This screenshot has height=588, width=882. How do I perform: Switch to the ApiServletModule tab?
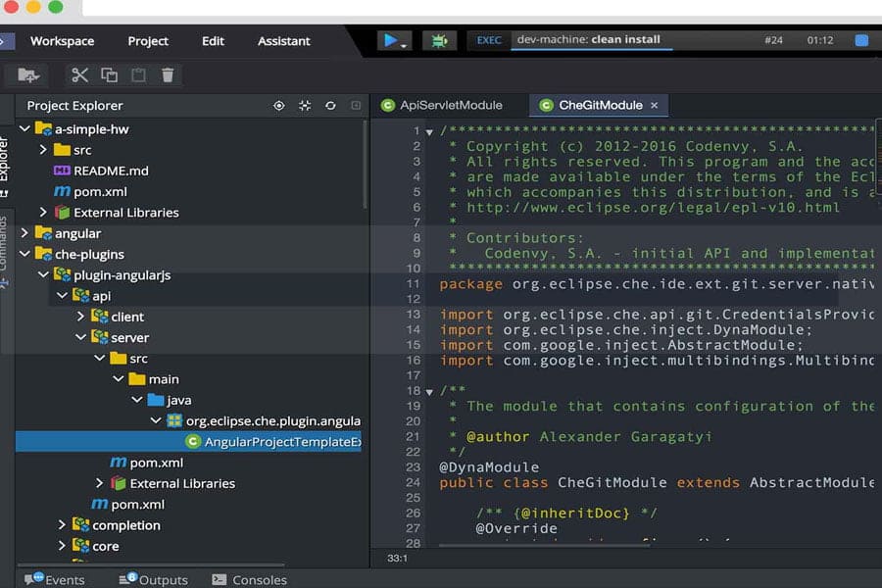click(x=450, y=105)
